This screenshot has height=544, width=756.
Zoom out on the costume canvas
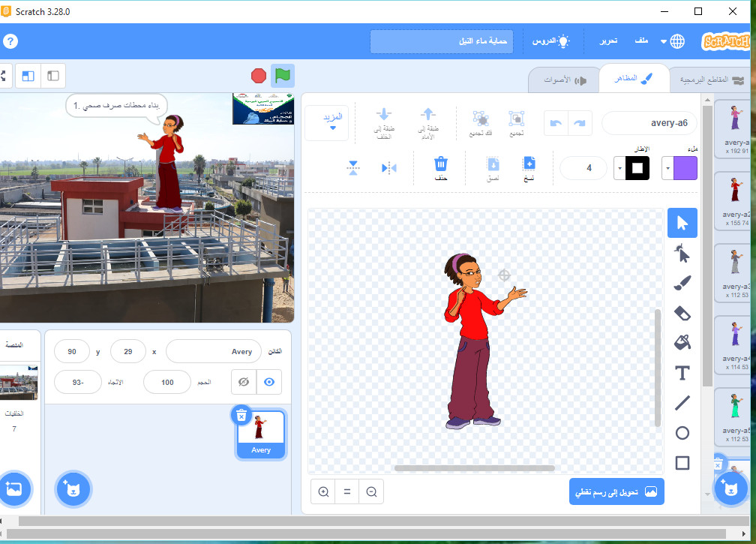pyautogui.click(x=371, y=491)
